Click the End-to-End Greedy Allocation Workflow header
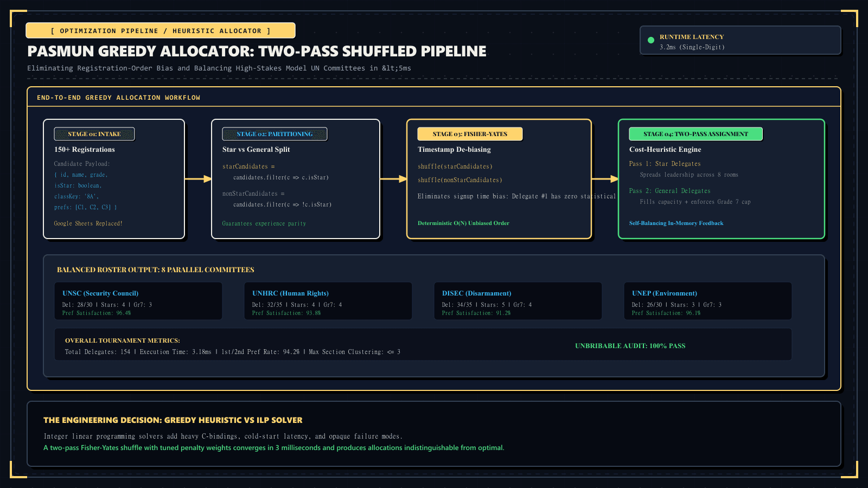Image resolution: width=868 pixels, height=488 pixels. (x=118, y=98)
